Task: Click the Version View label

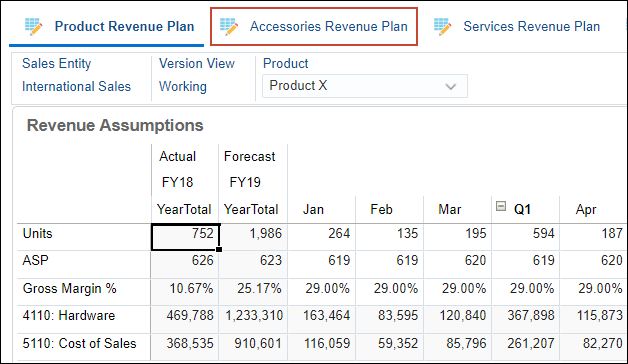Action: (197, 63)
